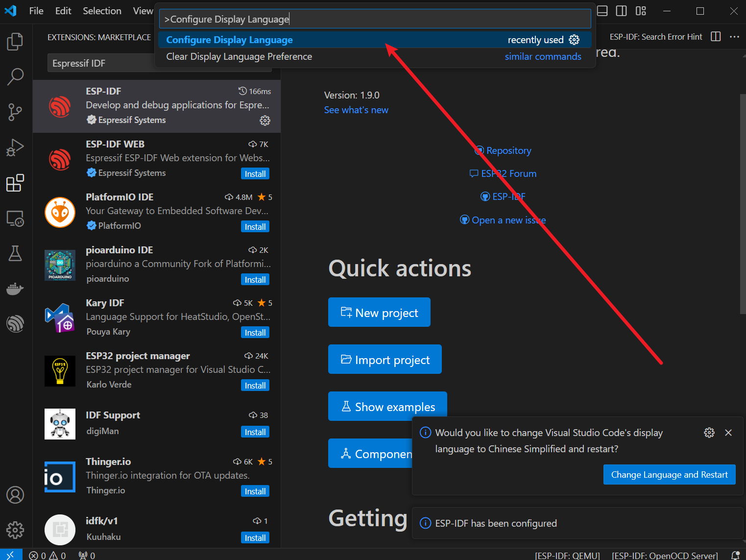Click ESP-IDF extension manage gear
746x560 pixels.
click(x=265, y=121)
